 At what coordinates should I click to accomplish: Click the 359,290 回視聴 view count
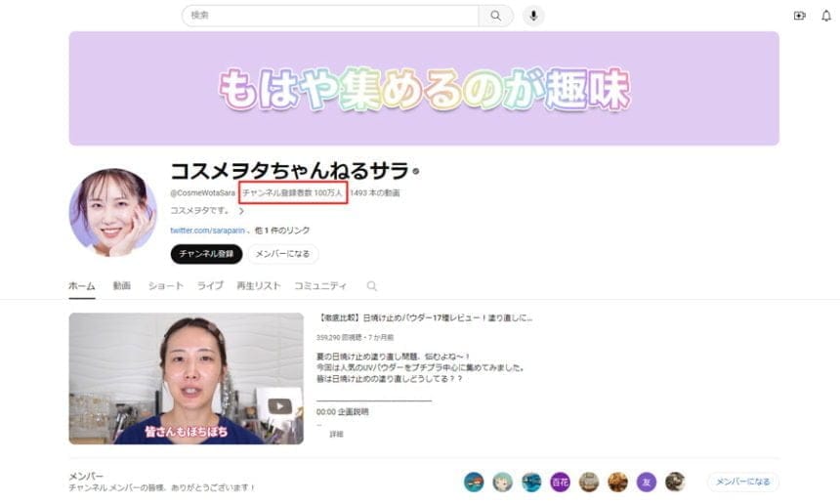pos(339,337)
